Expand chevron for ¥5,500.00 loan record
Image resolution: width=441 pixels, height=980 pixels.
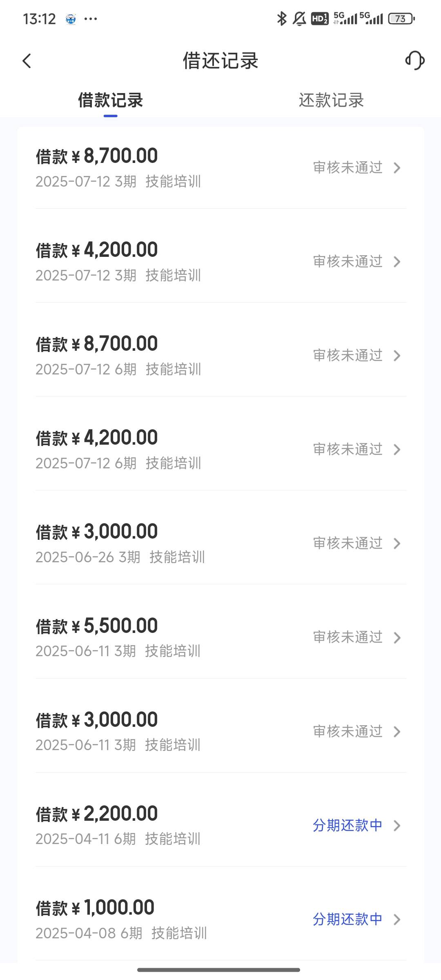point(397,637)
